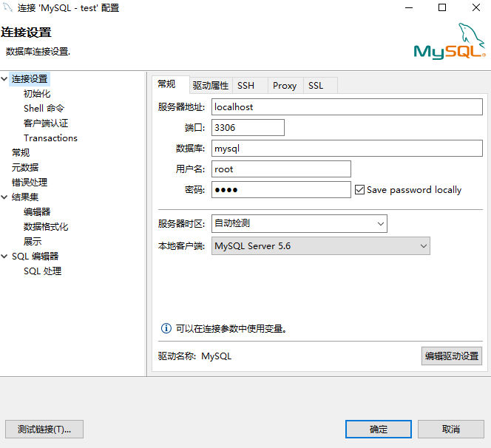
Task: Select 数据格式化 in the tree
Action: coord(46,227)
